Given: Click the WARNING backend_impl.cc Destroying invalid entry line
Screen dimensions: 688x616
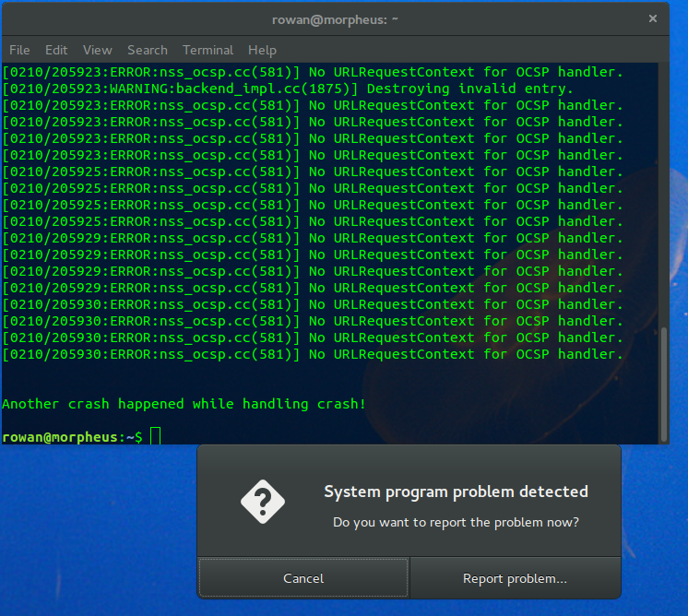Looking at the screenshot, I should (x=288, y=89).
